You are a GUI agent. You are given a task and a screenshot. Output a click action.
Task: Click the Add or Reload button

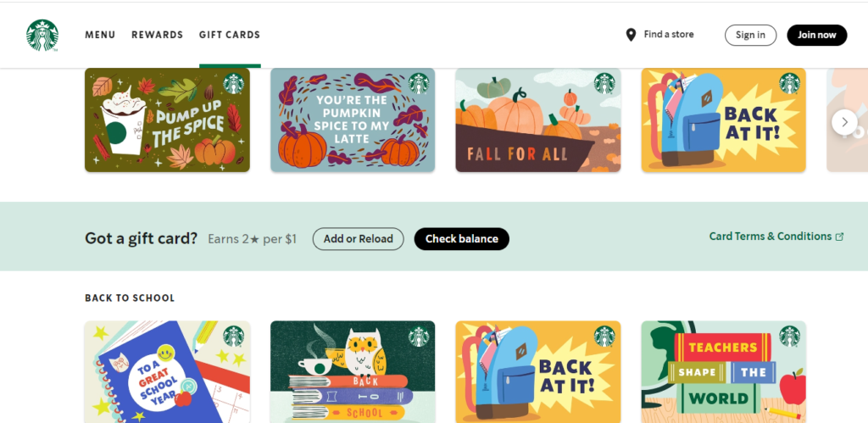(359, 239)
